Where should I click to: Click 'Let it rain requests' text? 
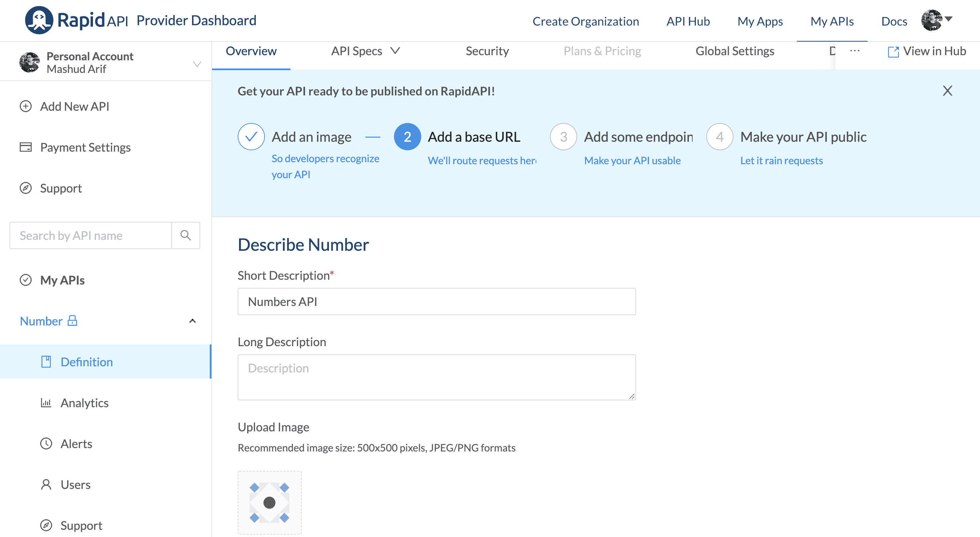click(x=781, y=160)
